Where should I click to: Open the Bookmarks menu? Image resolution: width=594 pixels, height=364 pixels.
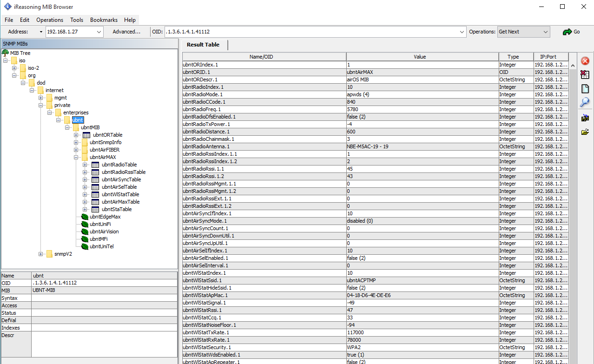[104, 20]
